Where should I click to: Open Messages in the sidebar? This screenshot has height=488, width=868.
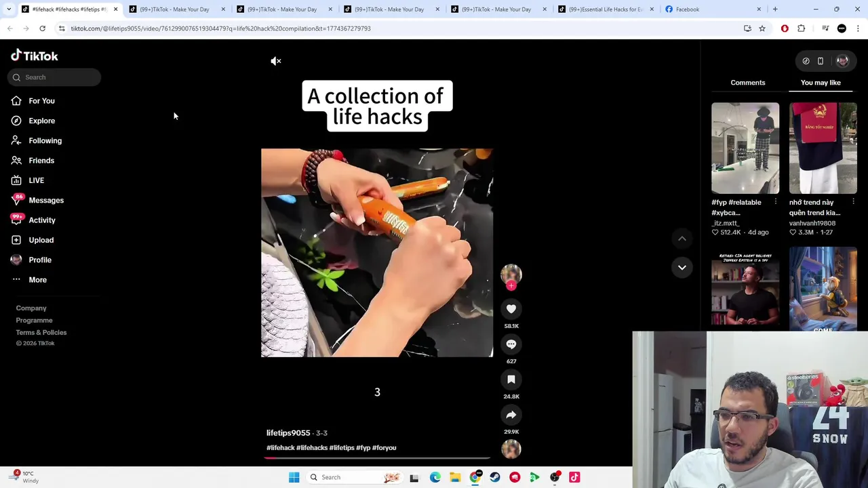(x=46, y=200)
